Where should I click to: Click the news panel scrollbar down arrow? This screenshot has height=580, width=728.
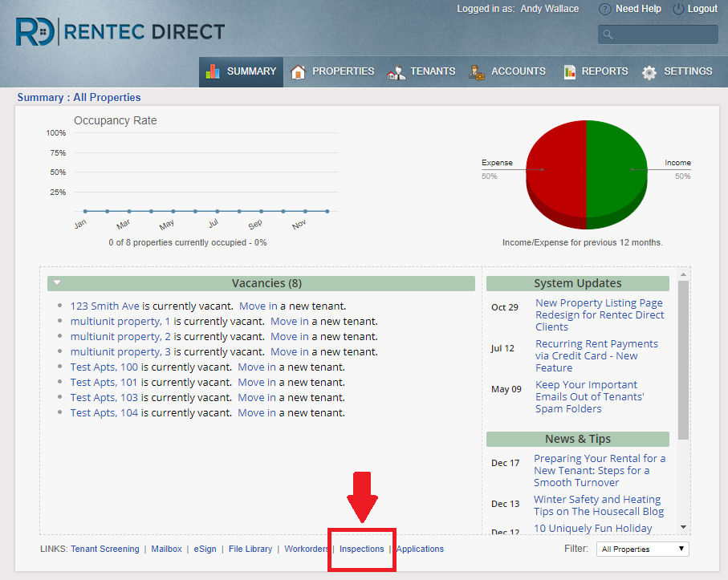click(683, 527)
